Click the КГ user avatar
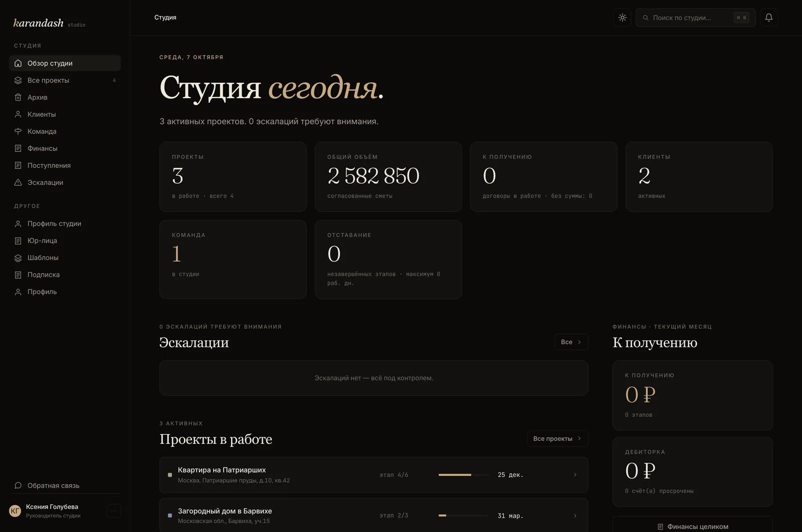Image resolution: width=802 pixels, height=532 pixels. click(x=15, y=511)
